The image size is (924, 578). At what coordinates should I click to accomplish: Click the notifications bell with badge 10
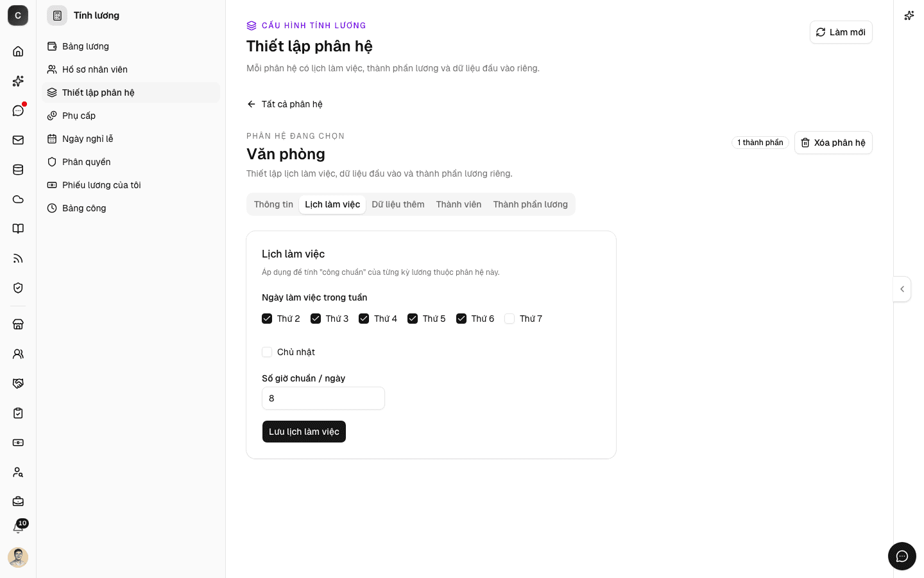[x=18, y=528]
